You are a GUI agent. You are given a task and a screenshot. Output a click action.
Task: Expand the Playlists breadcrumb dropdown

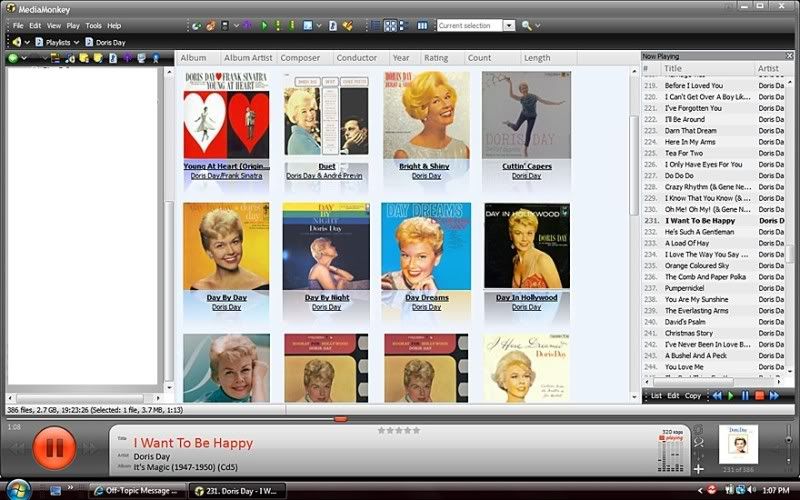pos(77,43)
